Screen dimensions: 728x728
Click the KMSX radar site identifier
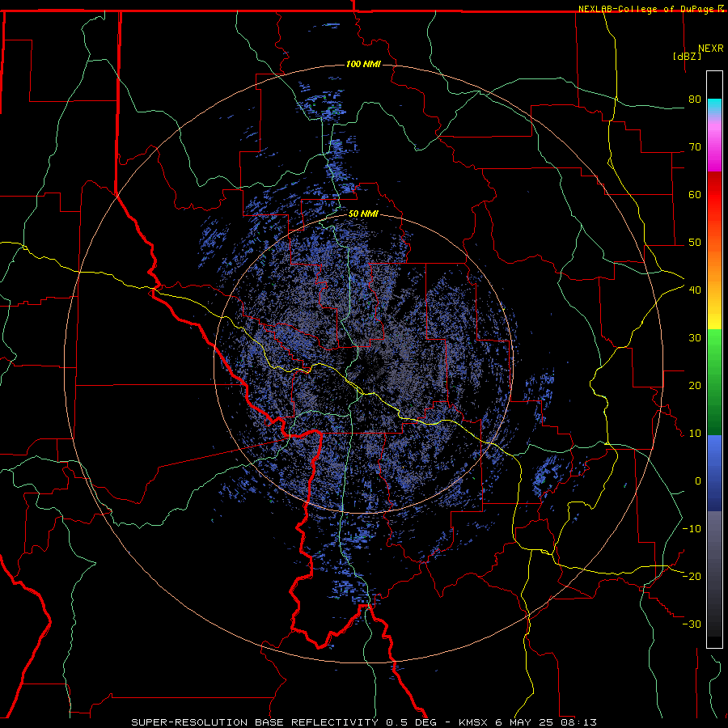tap(476, 722)
